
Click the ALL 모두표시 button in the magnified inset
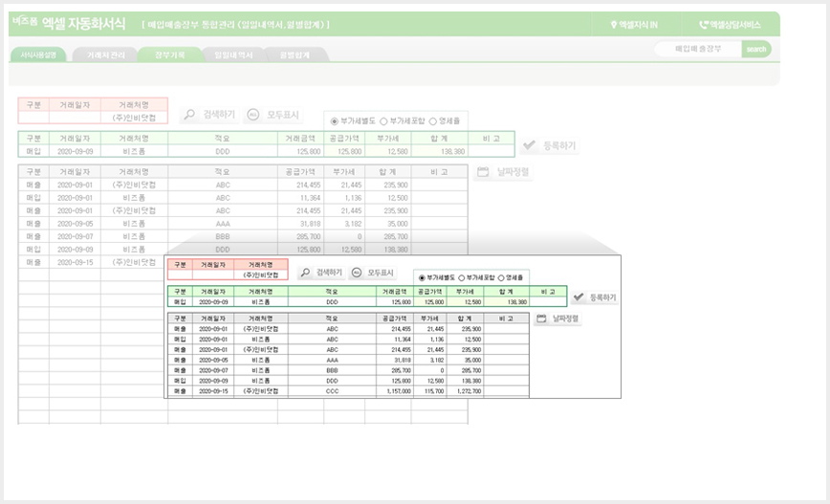click(373, 273)
